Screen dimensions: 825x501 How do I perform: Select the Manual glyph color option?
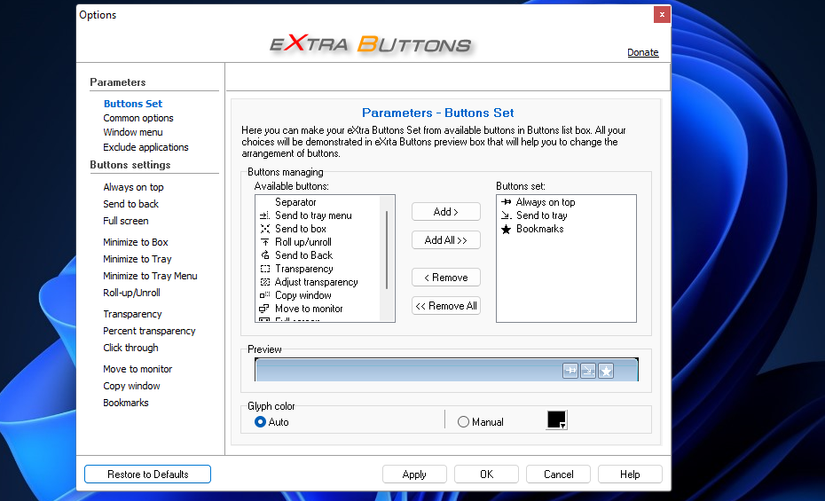[x=463, y=422]
